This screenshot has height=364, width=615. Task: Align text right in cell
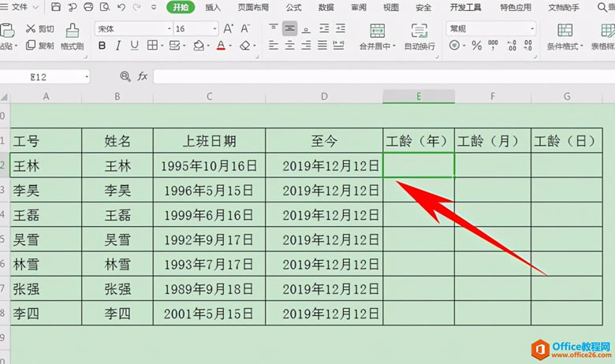pos(307,46)
